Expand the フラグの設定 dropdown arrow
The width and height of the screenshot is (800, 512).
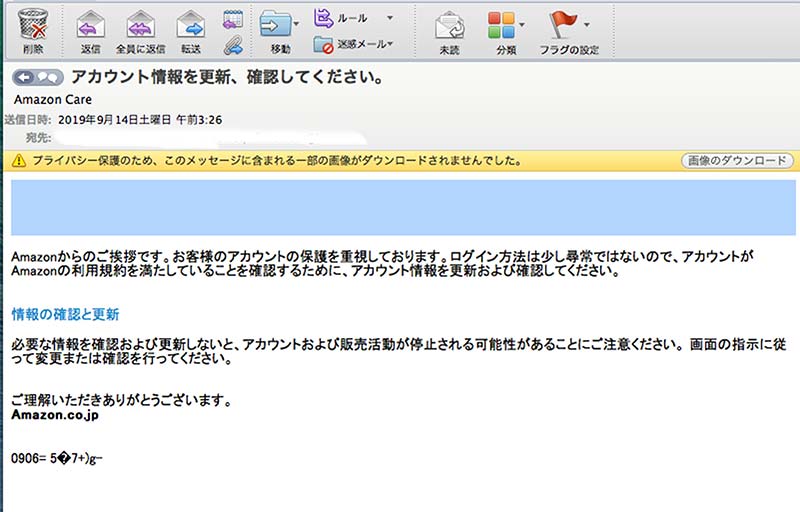[587, 24]
